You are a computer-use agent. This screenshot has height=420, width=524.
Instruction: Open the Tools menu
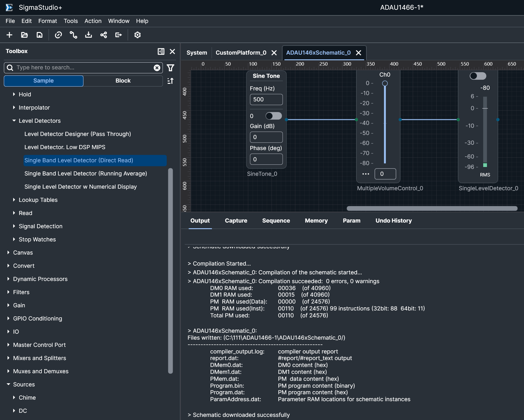[x=71, y=21]
